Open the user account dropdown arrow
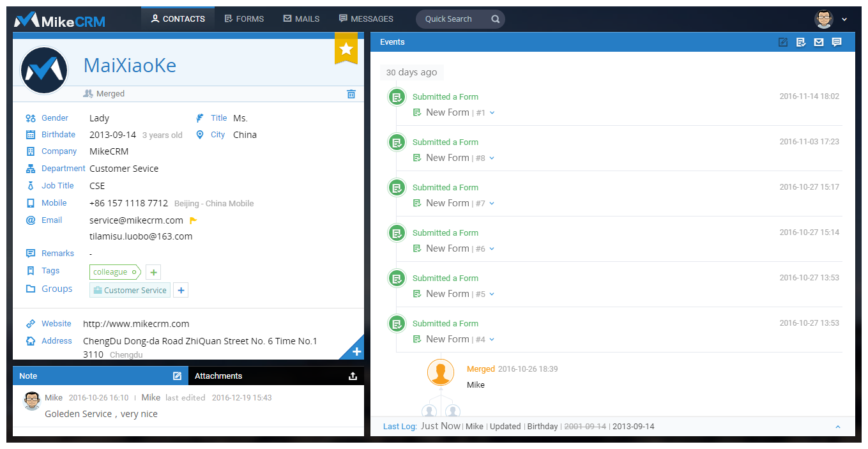Viewport: 868px width, 449px height. [x=844, y=19]
